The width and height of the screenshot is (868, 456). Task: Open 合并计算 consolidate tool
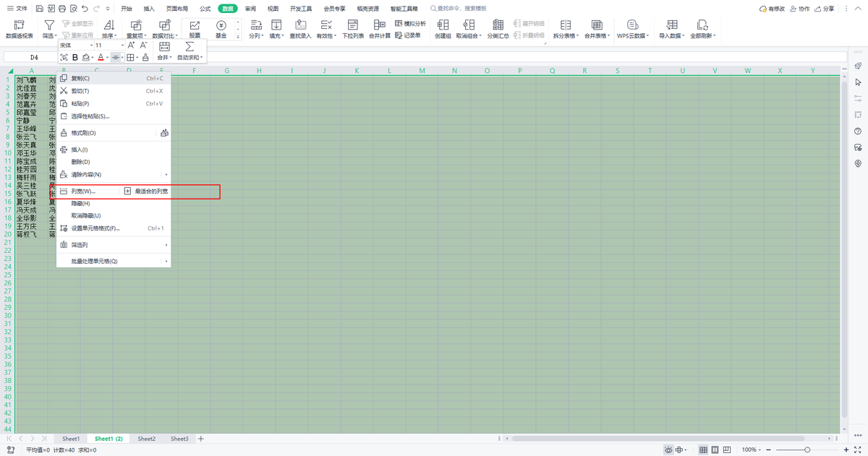point(380,30)
